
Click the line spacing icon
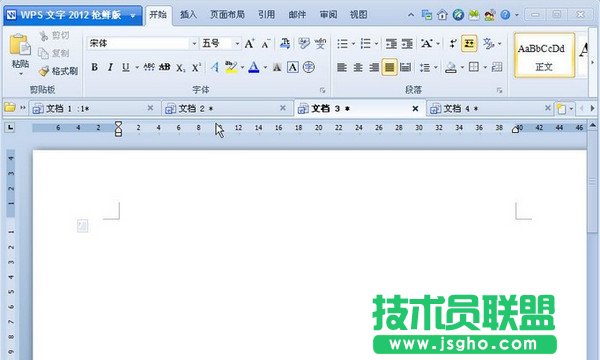pos(425,68)
